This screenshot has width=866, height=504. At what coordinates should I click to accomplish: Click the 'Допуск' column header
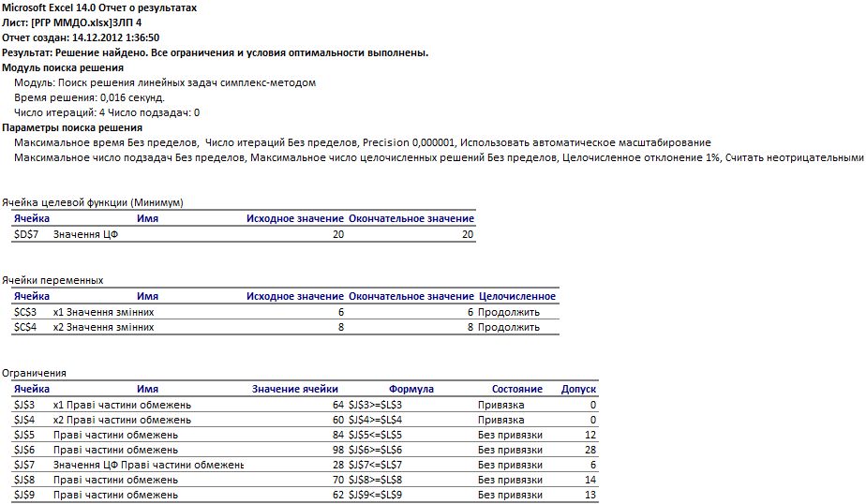point(579,389)
